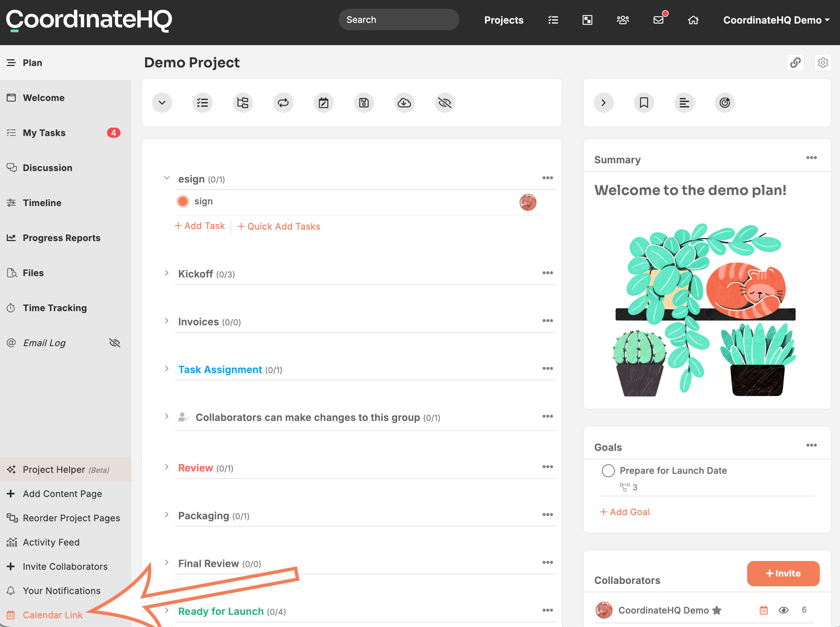Focus the Search input field
This screenshot has width=840, height=627.
coord(398,20)
